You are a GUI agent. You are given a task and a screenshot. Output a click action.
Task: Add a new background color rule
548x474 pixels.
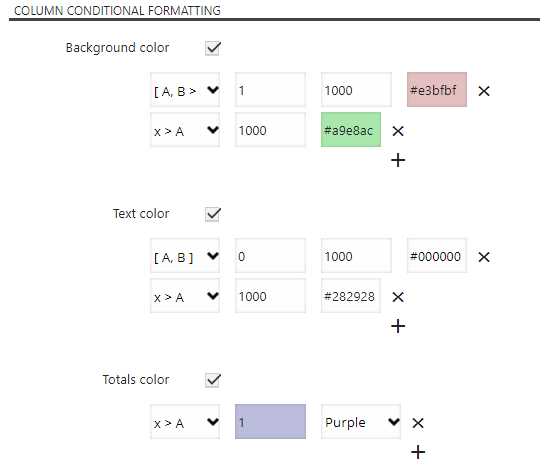click(x=398, y=160)
